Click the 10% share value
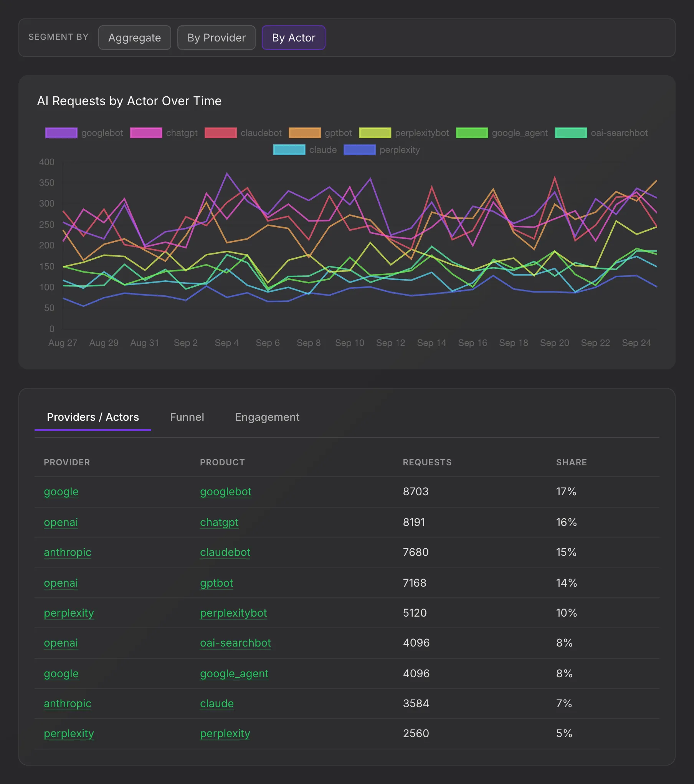The image size is (694, 784). [x=567, y=613]
